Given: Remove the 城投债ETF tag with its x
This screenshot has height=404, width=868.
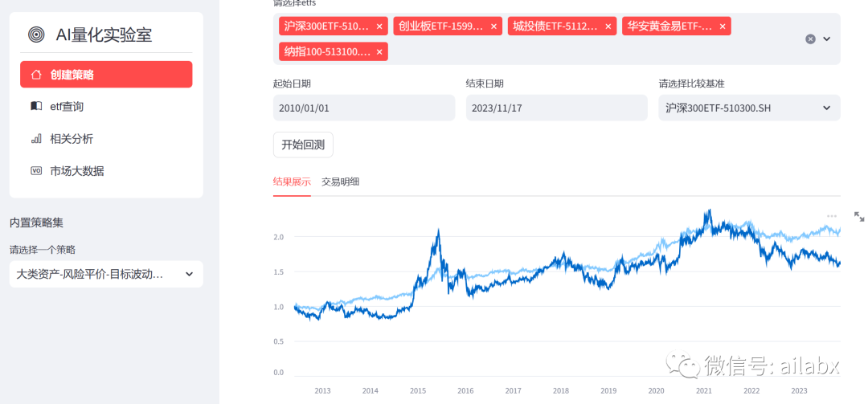Looking at the screenshot, I should point(608,26).
